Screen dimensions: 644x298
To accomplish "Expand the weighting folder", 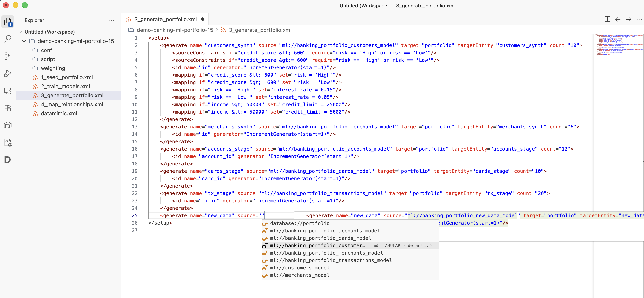I will click(x=28, y=68).
